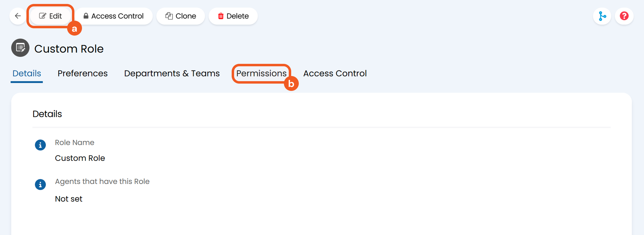Switch to the Details tab
The image size is (644, 235).
tap(27, 73)
